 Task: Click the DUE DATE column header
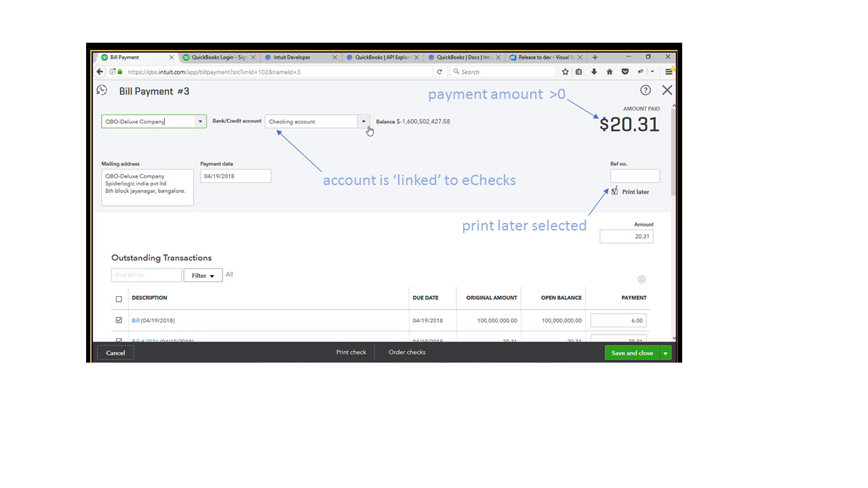pyautogui.click(x=425, y=298)
